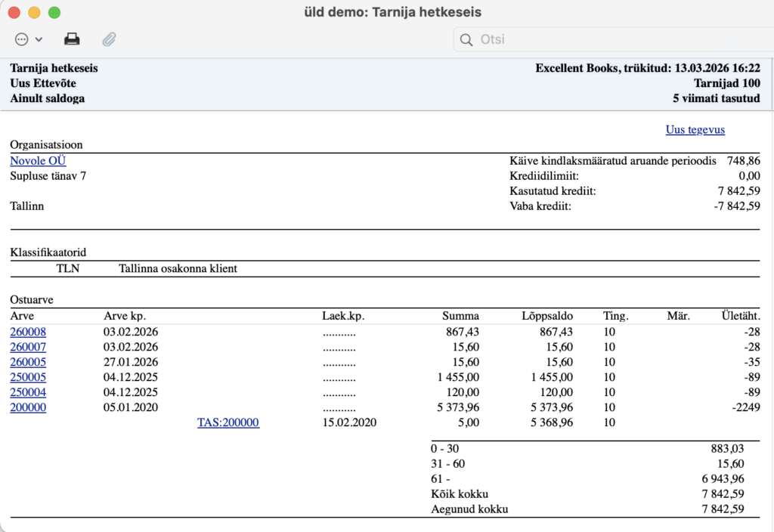
Task: Click the green fullscreen window button
Action: (x=54, y=13)
